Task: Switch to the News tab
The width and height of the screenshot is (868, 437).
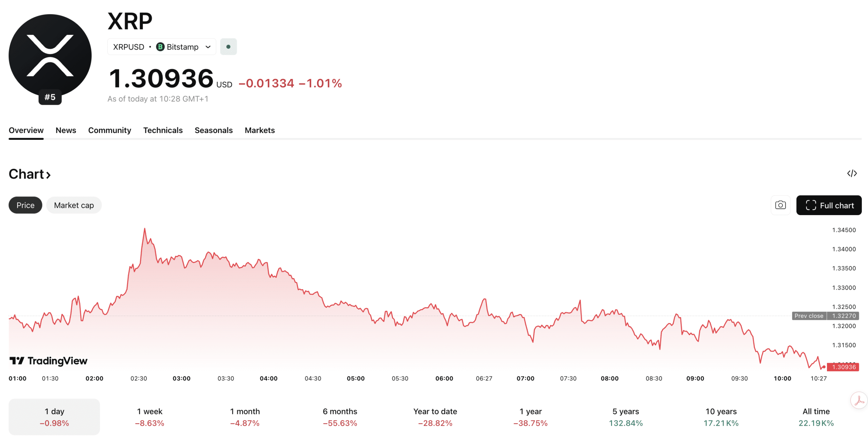Action: 66,130
